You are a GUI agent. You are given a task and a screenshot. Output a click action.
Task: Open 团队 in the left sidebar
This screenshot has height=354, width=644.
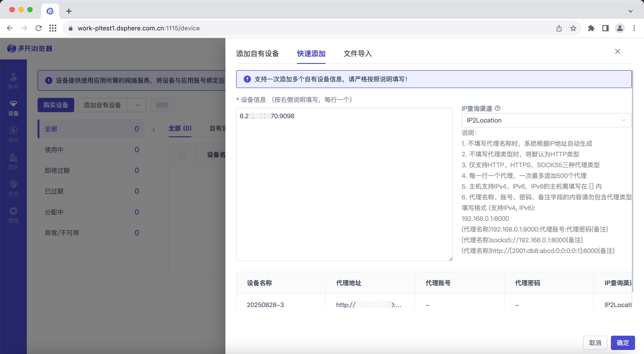13,162
